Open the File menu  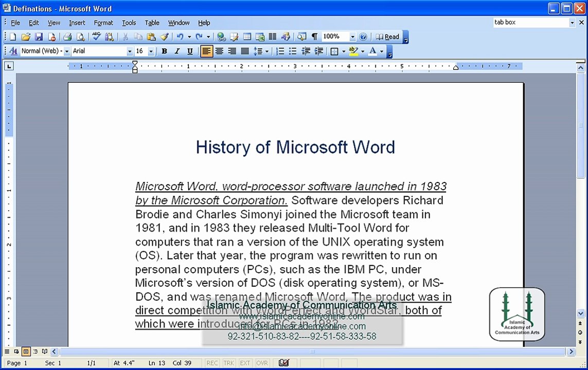coord(15,23)
